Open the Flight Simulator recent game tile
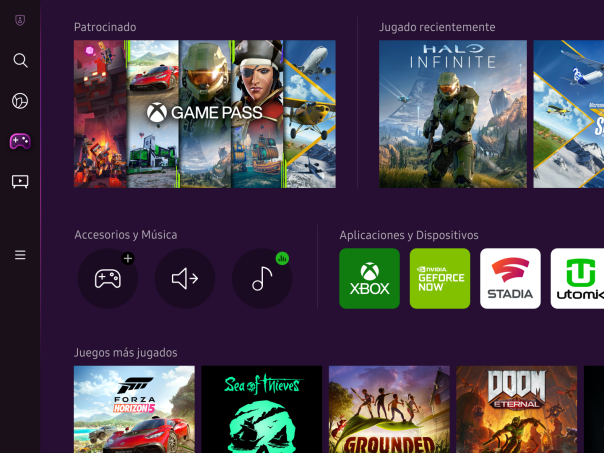The width and height of the screenshot is (604, 453). point(568,114)
